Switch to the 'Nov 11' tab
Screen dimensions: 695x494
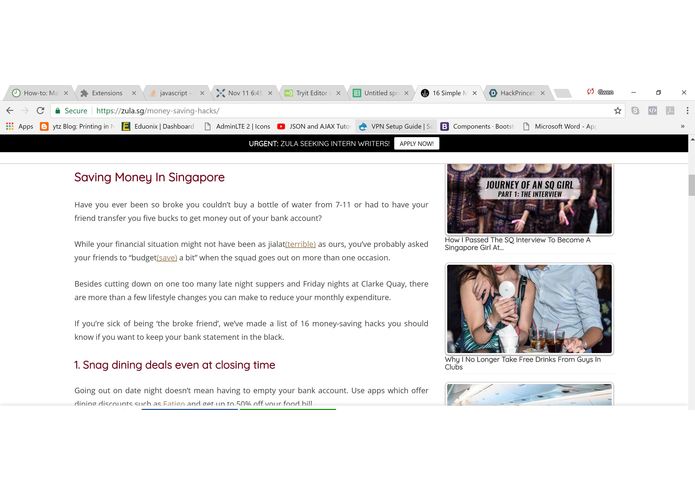[243, 93]
